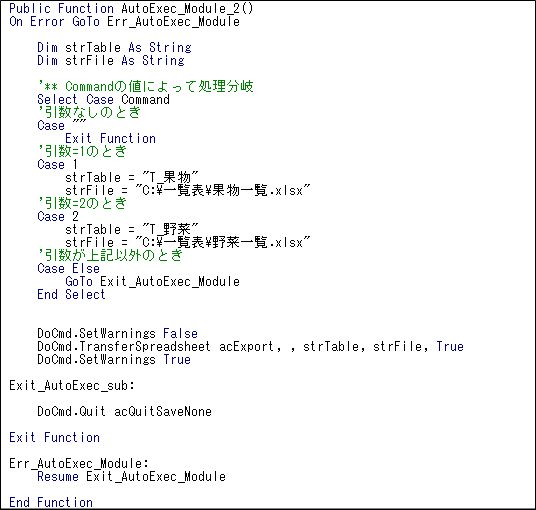Click the DoCmd.TransferSpreadsheet acExport line
536x510 pixels.
click(x=251, y=346)
